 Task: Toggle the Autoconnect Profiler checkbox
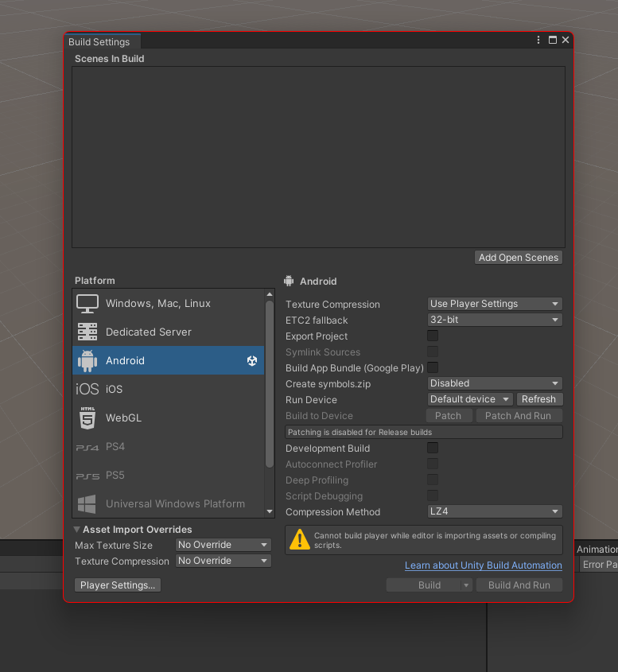coord(433,464)
